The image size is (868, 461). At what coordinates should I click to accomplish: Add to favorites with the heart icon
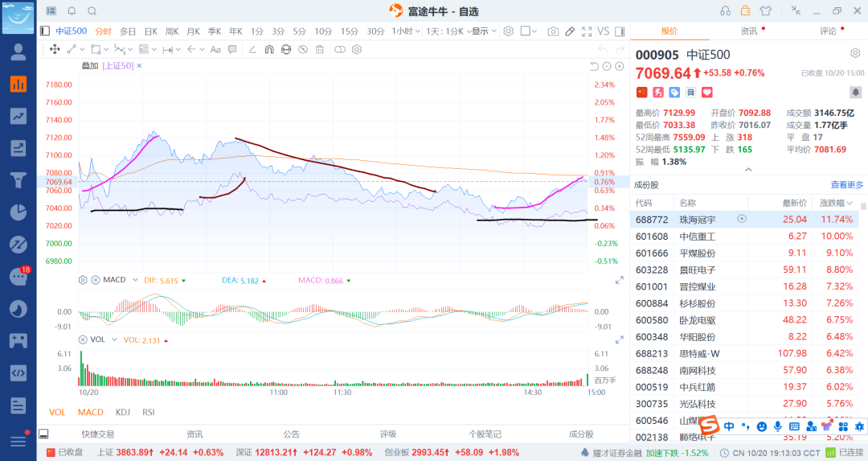point(707,92)
